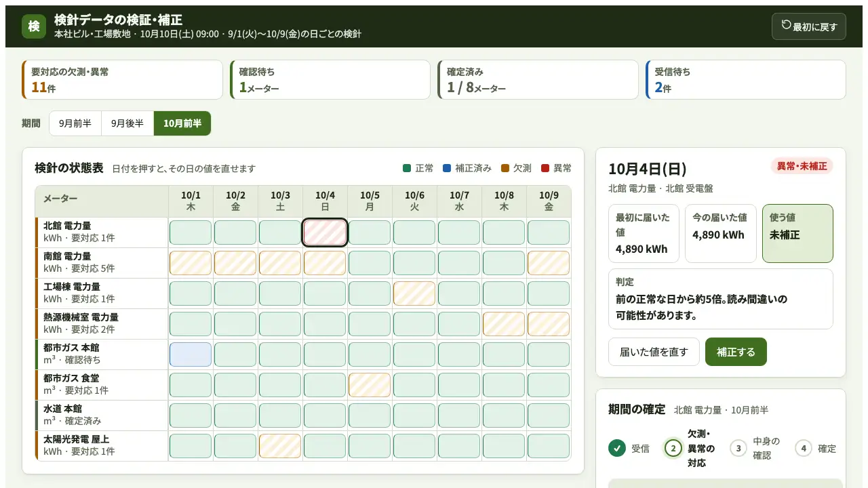
Task: Click the 太陽光発電 屋上 meter row label
Action: click(102, 446)
